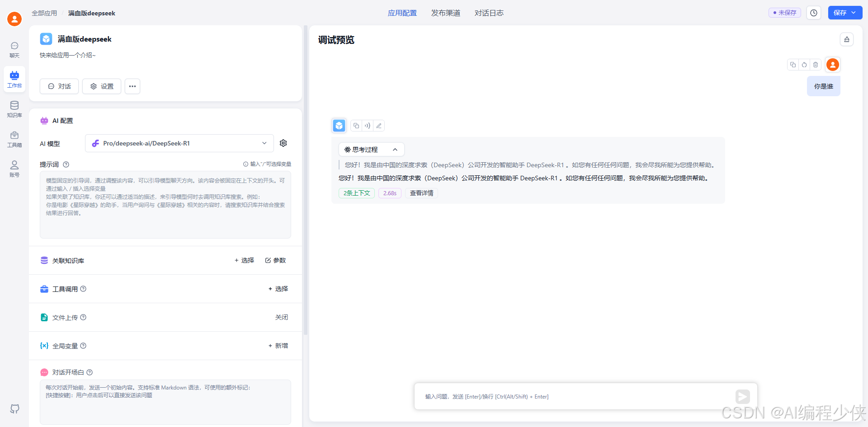Delete the chat with trash icon
The height and width of the screenshot is (427, 868).
tap(815, 65)
